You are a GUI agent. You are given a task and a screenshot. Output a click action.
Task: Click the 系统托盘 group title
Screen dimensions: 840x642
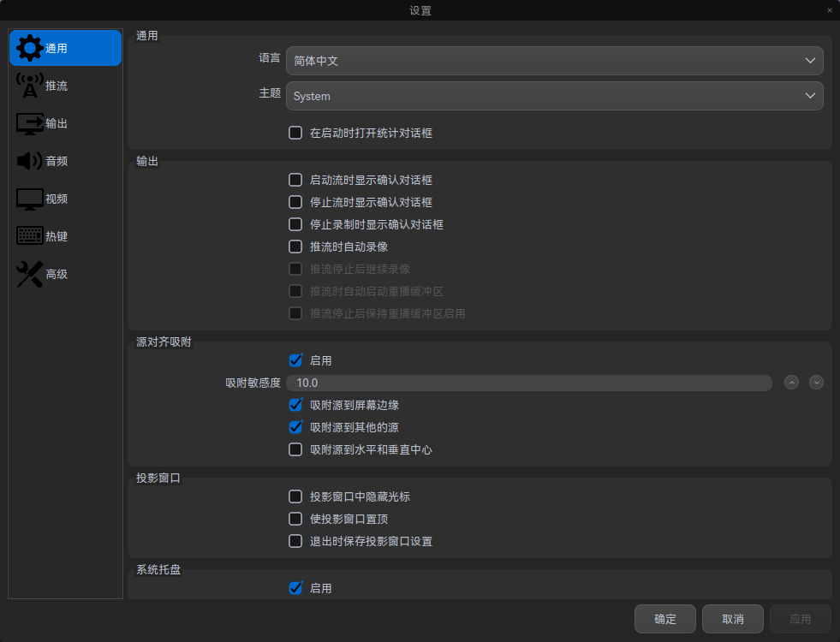(158, 569)
